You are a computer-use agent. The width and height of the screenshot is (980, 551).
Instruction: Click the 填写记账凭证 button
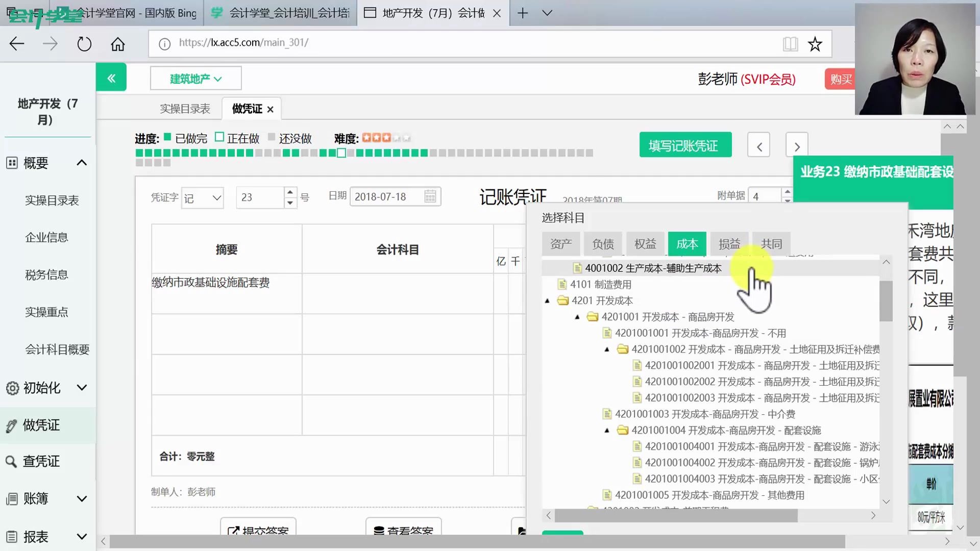click(x=685, y=145)
